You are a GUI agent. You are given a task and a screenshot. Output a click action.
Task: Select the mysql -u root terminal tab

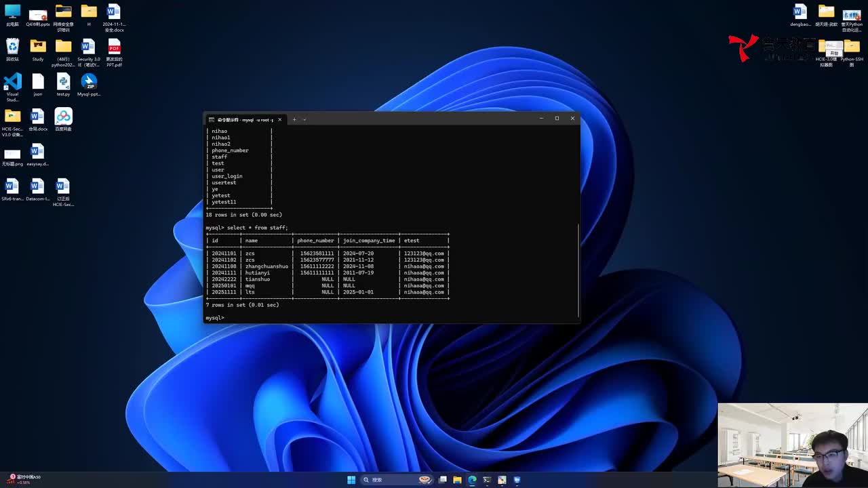[244, 119]
